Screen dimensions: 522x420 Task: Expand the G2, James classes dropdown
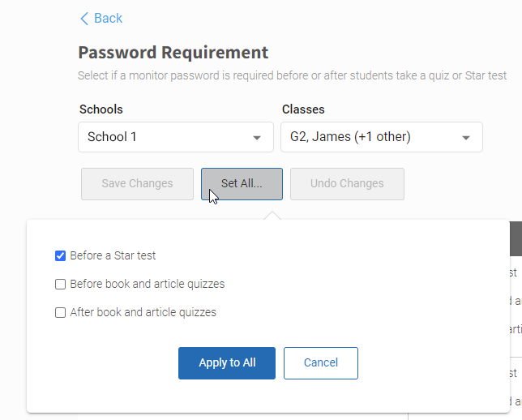coord(382,137)
